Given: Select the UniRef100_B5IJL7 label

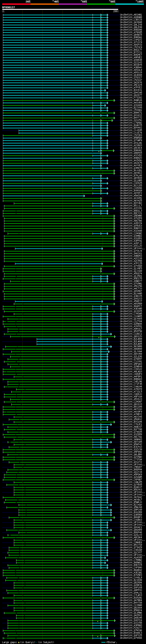Looking at the screenshot, I should 131,206.
